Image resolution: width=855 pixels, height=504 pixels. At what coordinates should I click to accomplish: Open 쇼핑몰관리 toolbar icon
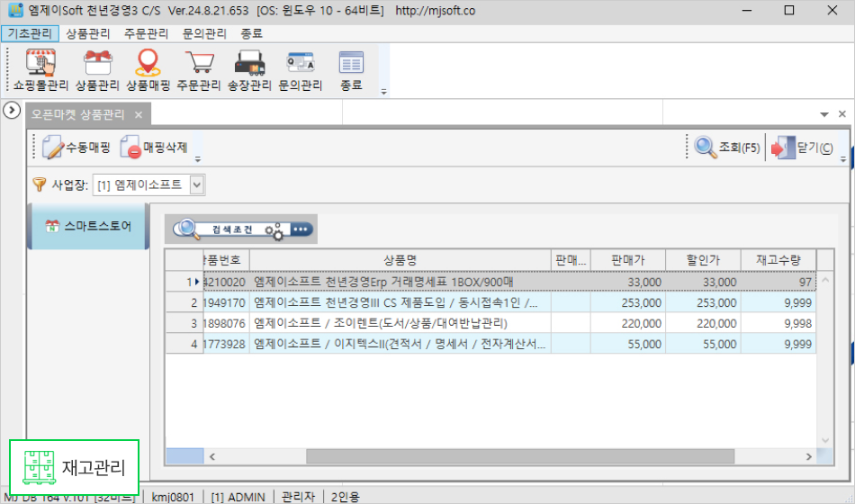[x=40, y=70]
